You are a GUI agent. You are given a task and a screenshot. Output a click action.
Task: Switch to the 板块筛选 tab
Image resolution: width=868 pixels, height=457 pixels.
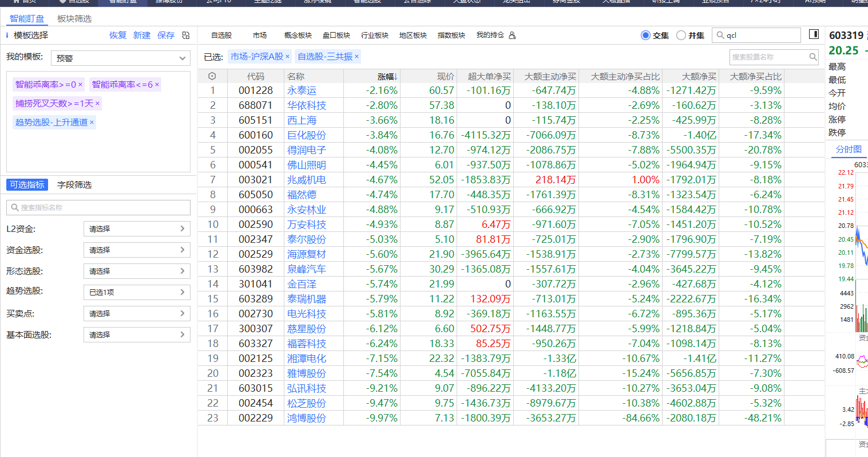point(74,18)
